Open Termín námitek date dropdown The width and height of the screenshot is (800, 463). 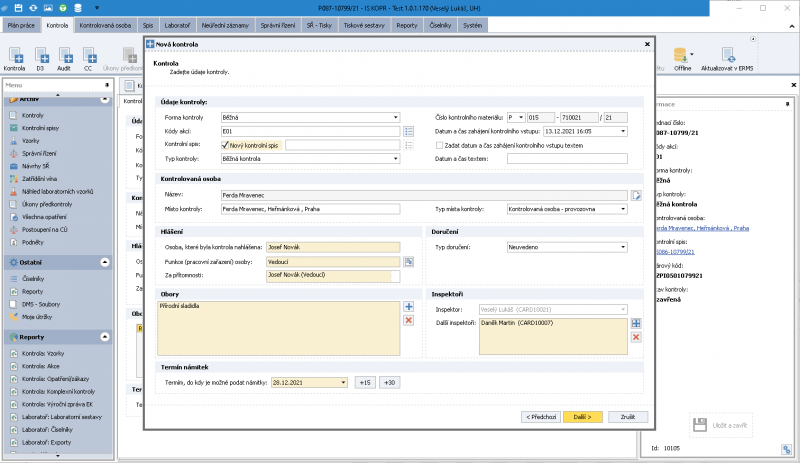(343, 382)
